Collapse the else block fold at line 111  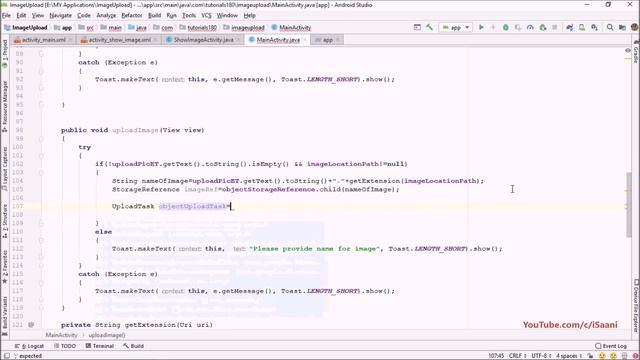pos(41,240)
